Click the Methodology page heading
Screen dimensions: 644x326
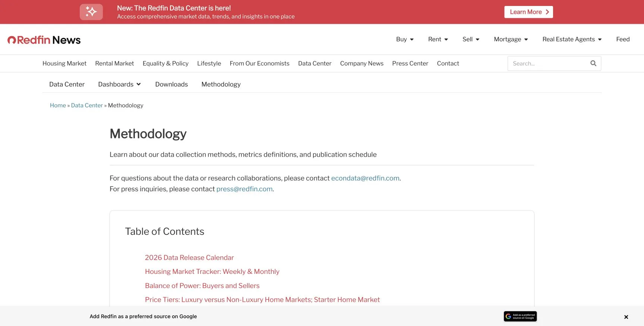[148, 134]
